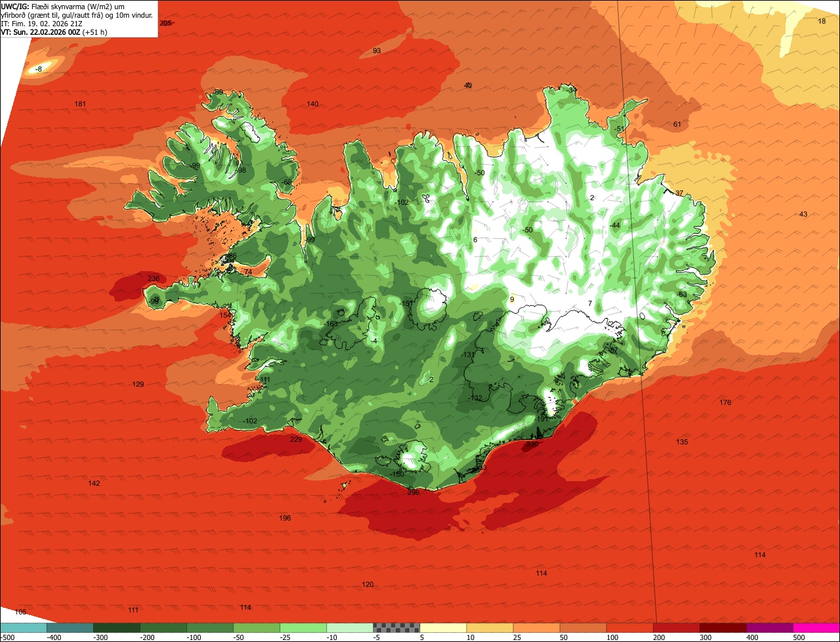Click the legend swatch between 10 and 25

click(x=489, y=628)
